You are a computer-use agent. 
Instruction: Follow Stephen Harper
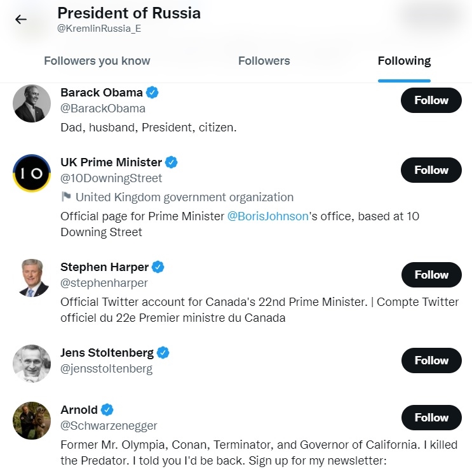click(x=431, y=275)
